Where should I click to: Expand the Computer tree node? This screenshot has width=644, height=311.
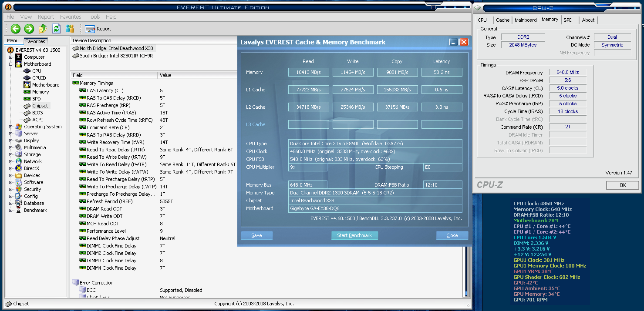pyautogui.click(x=11, y=57)
